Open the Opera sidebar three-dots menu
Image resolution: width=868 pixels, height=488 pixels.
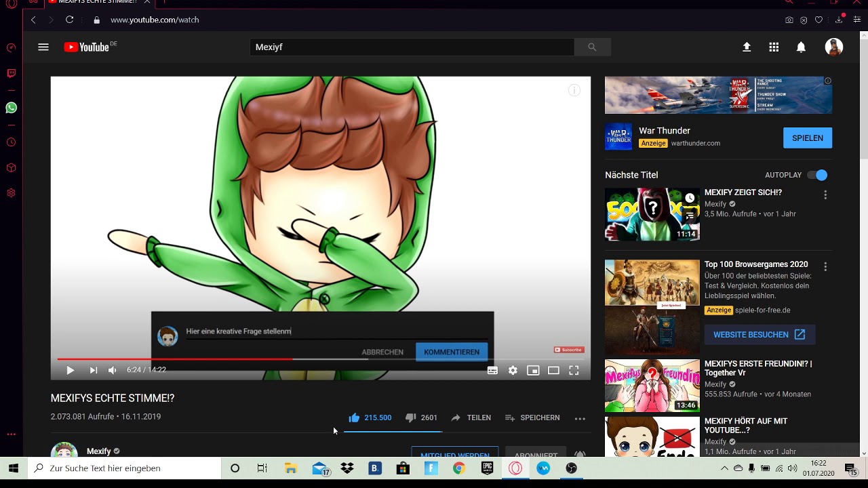[11, 434]
